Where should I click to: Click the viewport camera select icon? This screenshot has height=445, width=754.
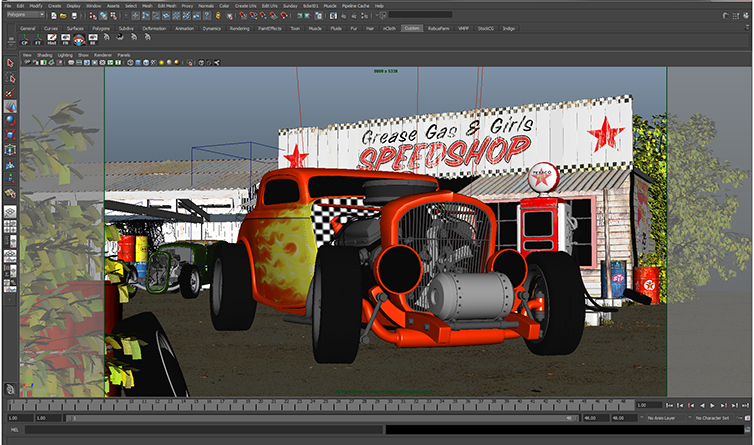click(x=27, y=63)
